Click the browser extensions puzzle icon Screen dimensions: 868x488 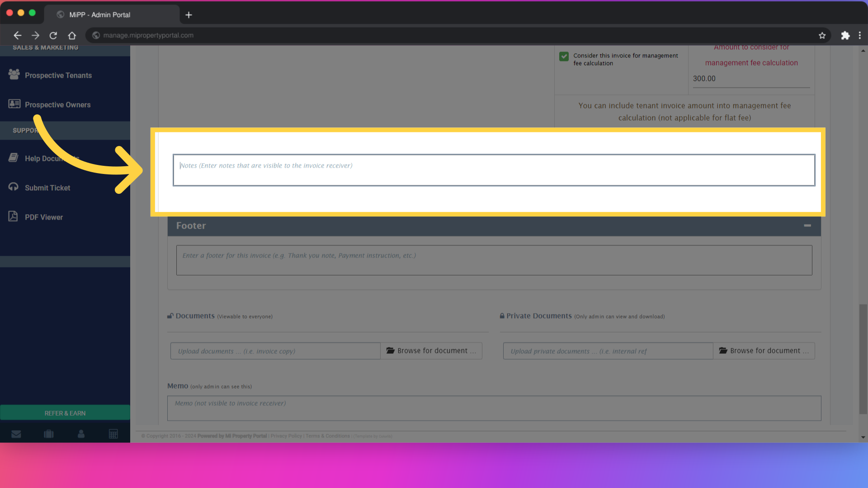click(845, 35)
